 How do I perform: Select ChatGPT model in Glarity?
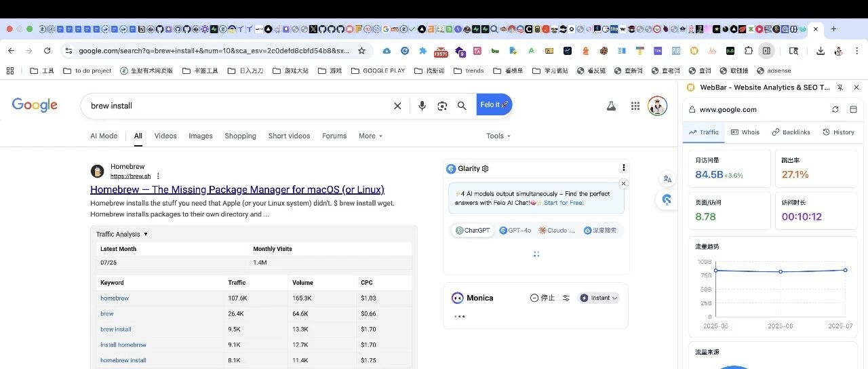click(472, 231)
